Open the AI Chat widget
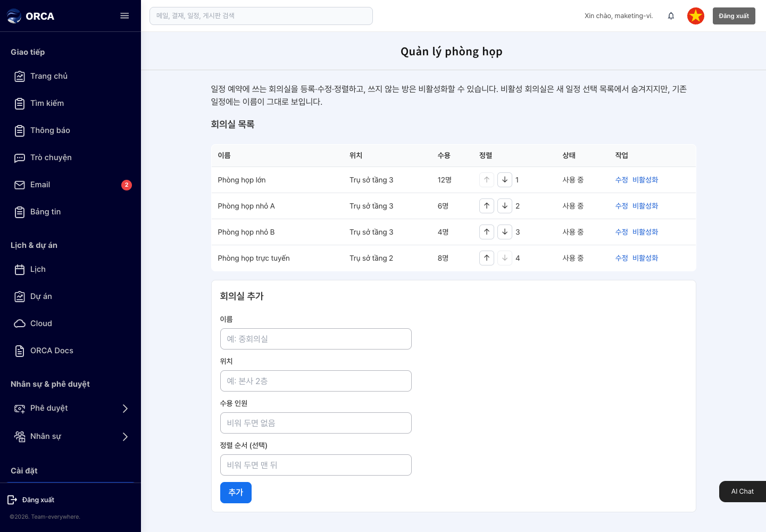This screenshot has width=766, height=532. coord(743,492)
